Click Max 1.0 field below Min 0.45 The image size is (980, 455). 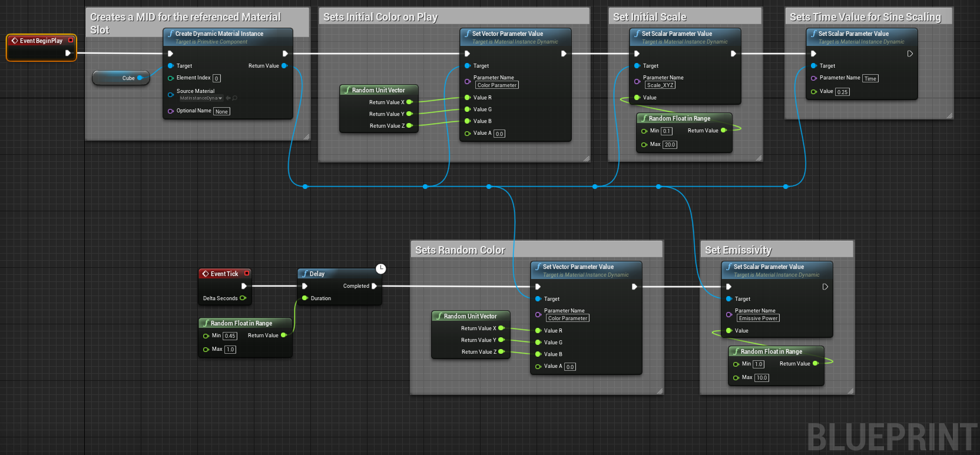pos(230,350)
